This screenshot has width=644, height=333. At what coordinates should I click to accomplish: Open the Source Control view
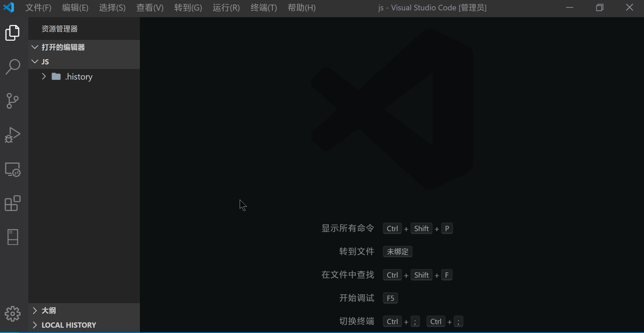[x=12, y=101]
